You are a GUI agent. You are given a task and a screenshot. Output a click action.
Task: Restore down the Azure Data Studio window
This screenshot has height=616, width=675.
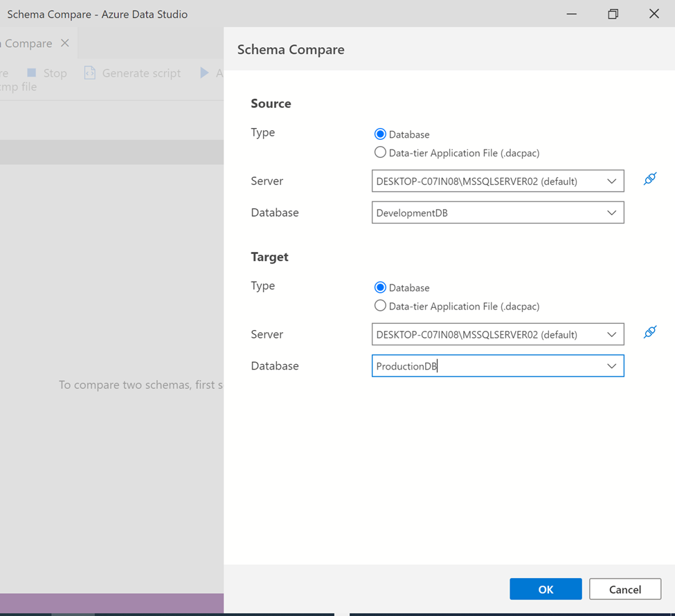[x=613, y=14]
